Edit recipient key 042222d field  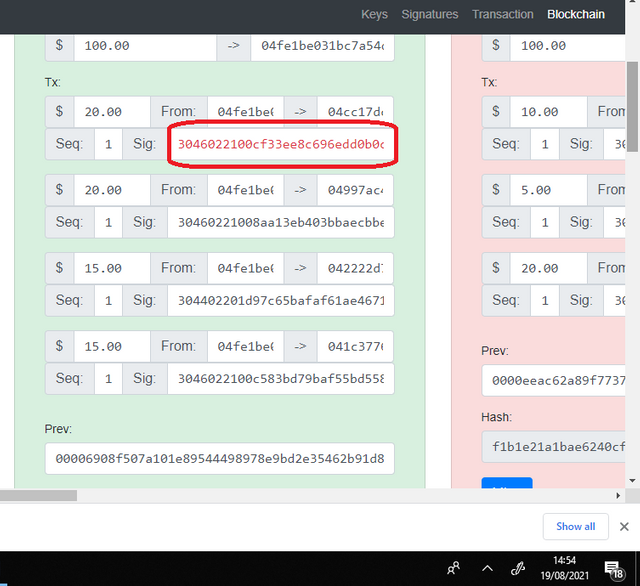click(x=356, y=268)
